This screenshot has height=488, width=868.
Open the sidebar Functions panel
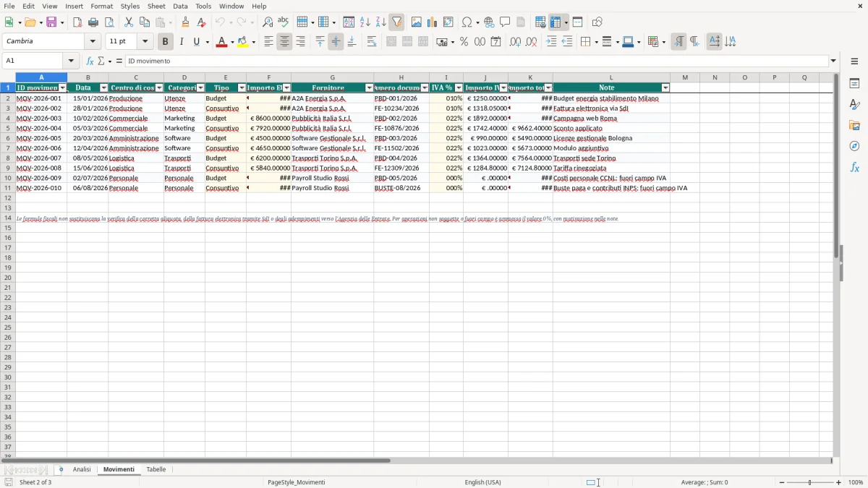coord(854,168)
